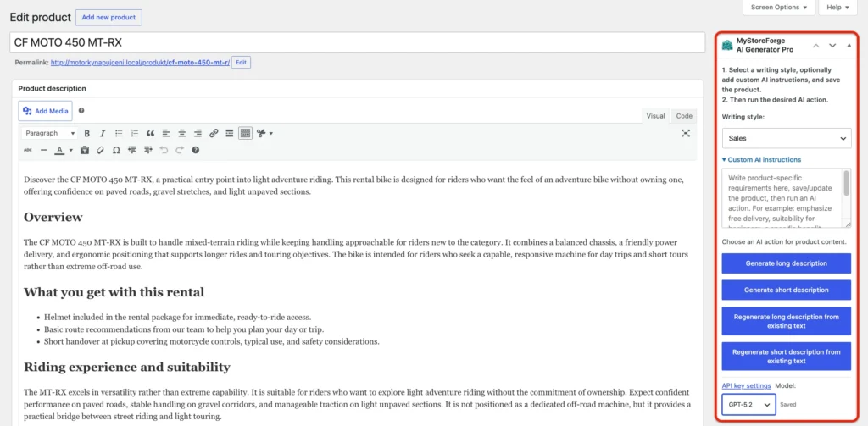The width and height of the screenshot is (868, 426).
Task: Open the GPT-5.2 model dropdown
Action: [748, 405]
